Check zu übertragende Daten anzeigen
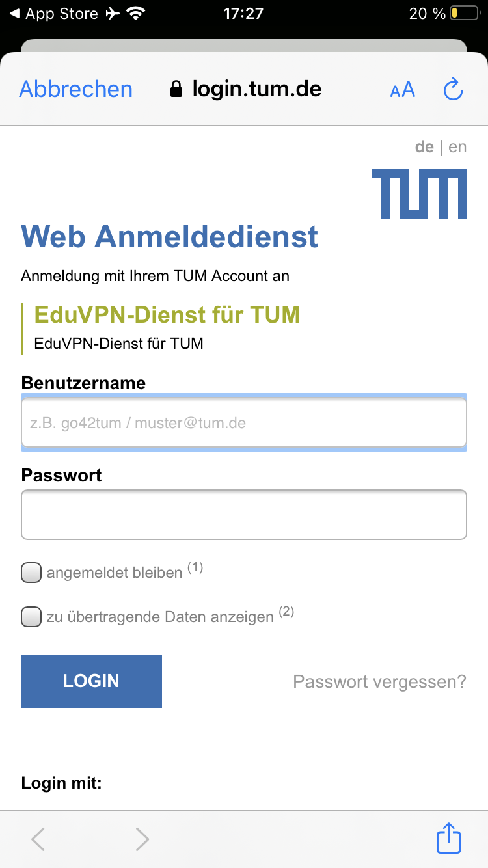Viewport: 488px width, 868px height. point(31,617)
